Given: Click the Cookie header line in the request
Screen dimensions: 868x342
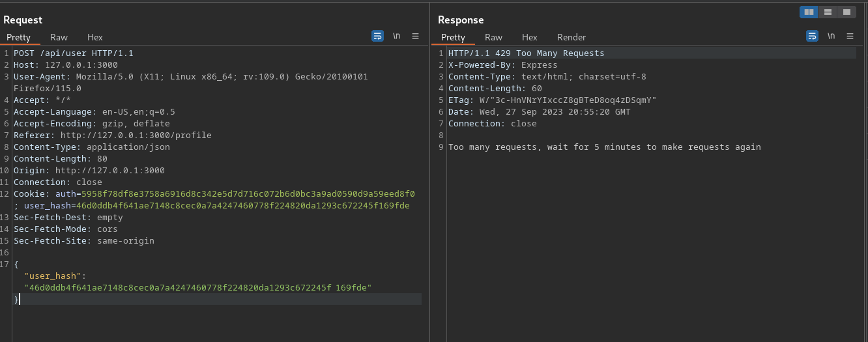Looking at the screenshot, I should (x=214, y=194).
